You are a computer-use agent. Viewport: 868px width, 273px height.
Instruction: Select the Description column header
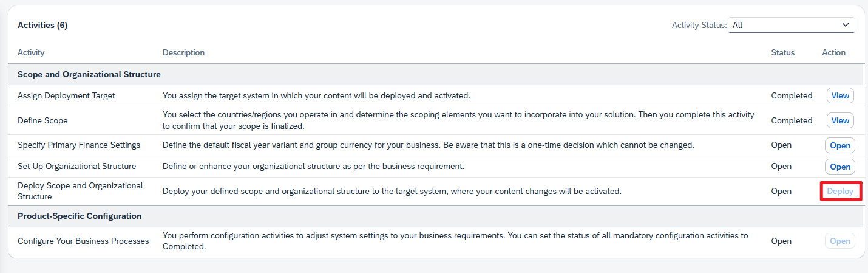[x=183, y=52]
